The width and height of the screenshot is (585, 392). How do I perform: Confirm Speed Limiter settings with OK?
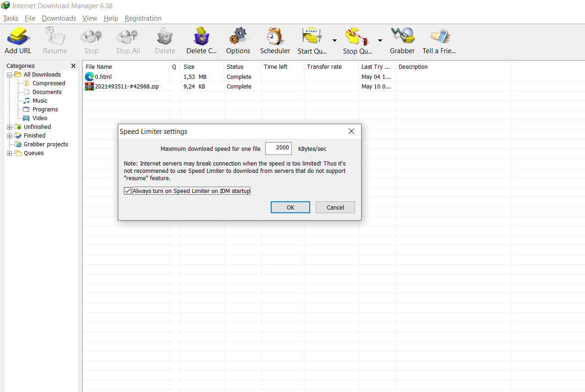290,207
